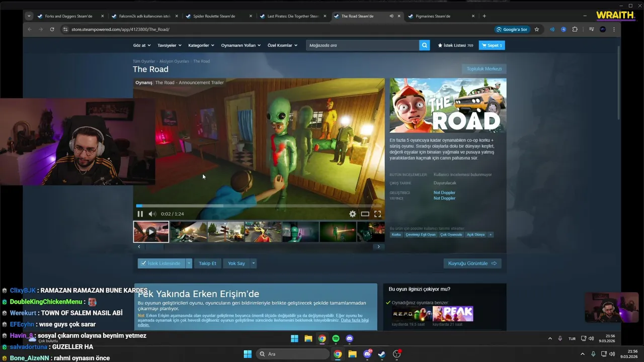Image resolution: width=644 pixels, height=362 pixels.
Task: Open File Explorer from the lower taskbar
Action: 353,354
